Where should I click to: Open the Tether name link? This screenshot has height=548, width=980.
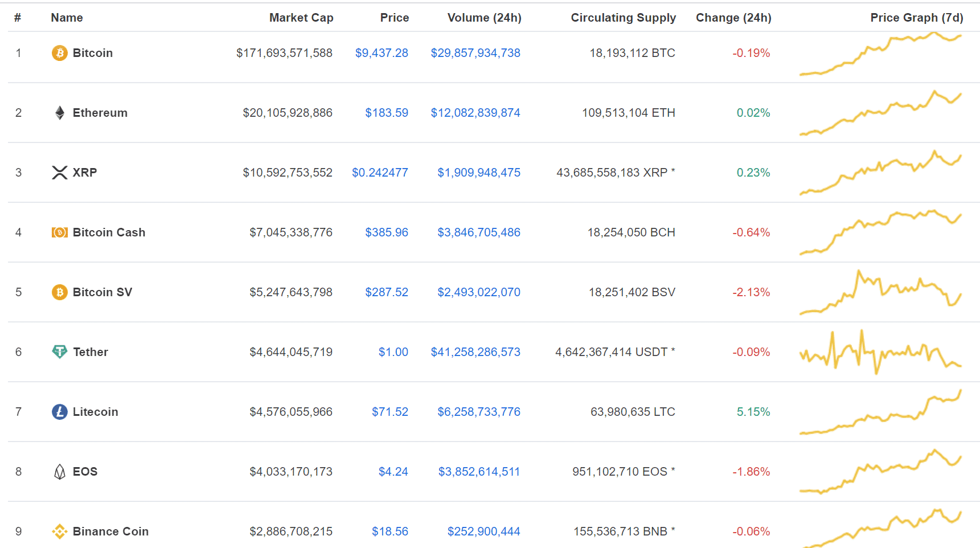(91, 352)
